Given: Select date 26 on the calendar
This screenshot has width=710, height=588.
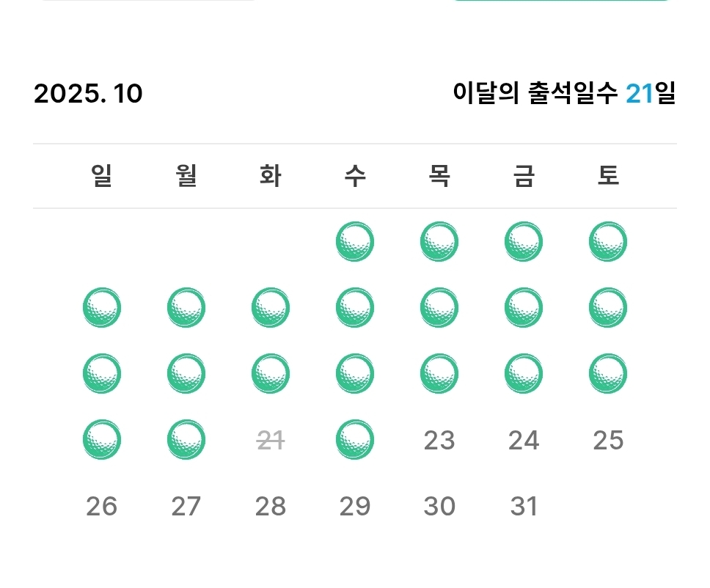Looking at the screenshot, I should pos(102,506).
